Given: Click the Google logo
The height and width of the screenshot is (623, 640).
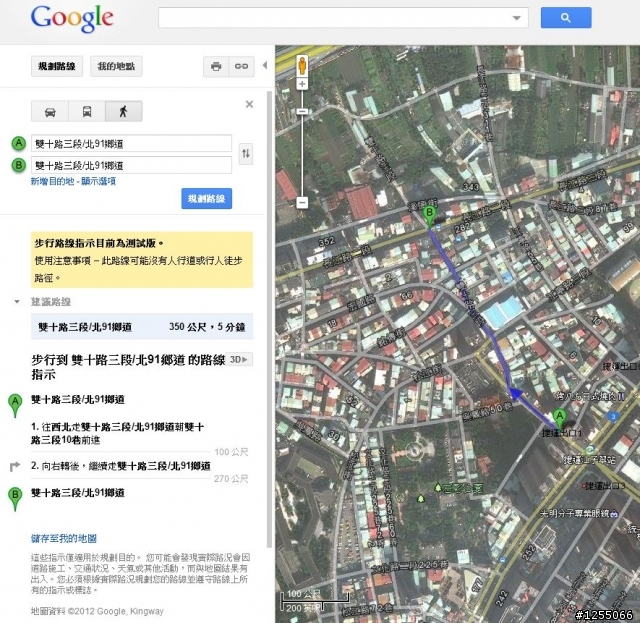Looking at the screenshot, I should tap(72, 18).
